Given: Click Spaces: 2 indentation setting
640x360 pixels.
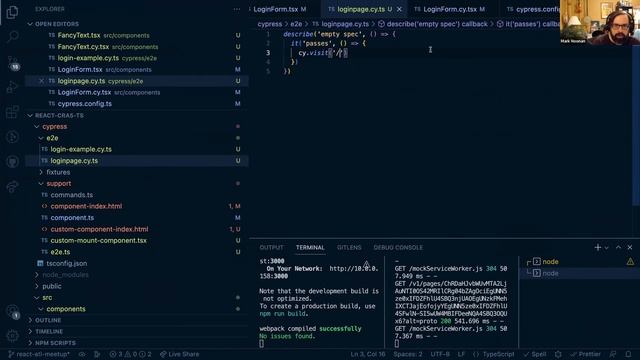Looking at the screenshot, I should (408, 354).
